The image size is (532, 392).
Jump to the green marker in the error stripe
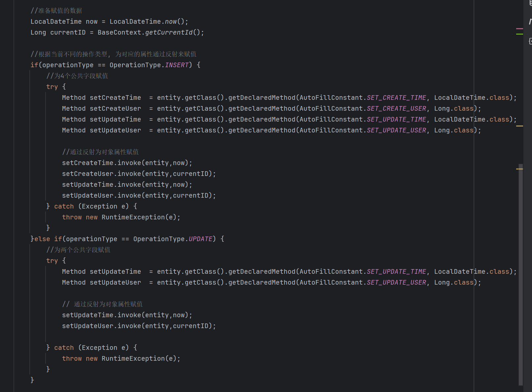(519, 34)
